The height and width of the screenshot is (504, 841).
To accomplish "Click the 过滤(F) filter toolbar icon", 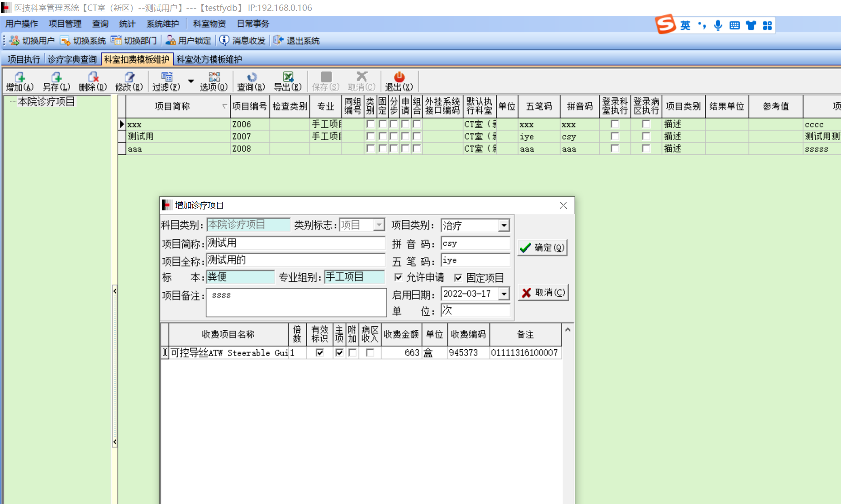I will click(166, 77).
